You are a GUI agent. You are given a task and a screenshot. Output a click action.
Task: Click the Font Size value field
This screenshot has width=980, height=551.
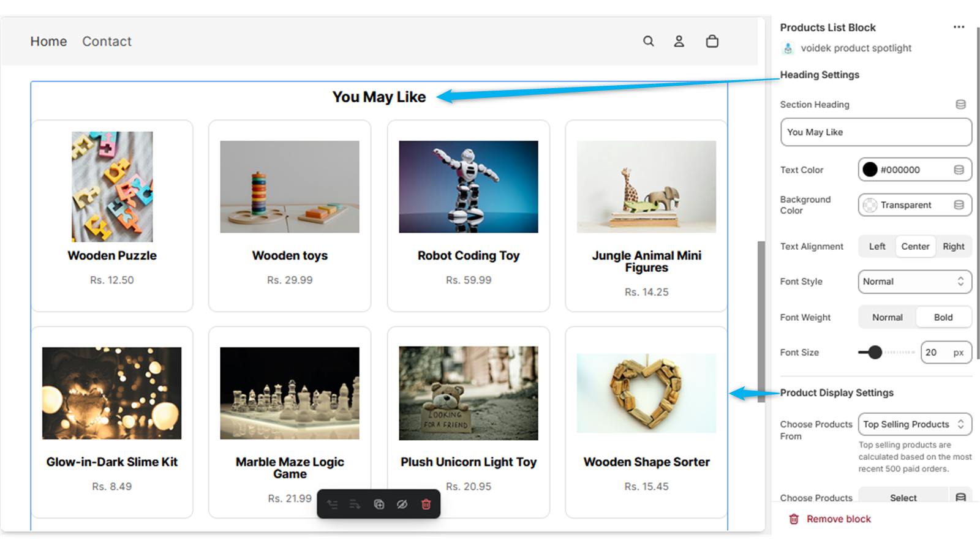(946, 353)
